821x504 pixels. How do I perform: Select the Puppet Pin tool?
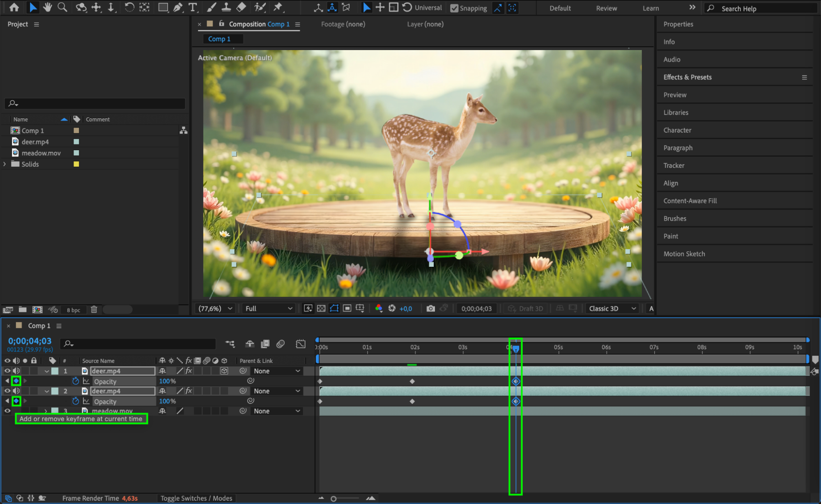coord(278,7)
